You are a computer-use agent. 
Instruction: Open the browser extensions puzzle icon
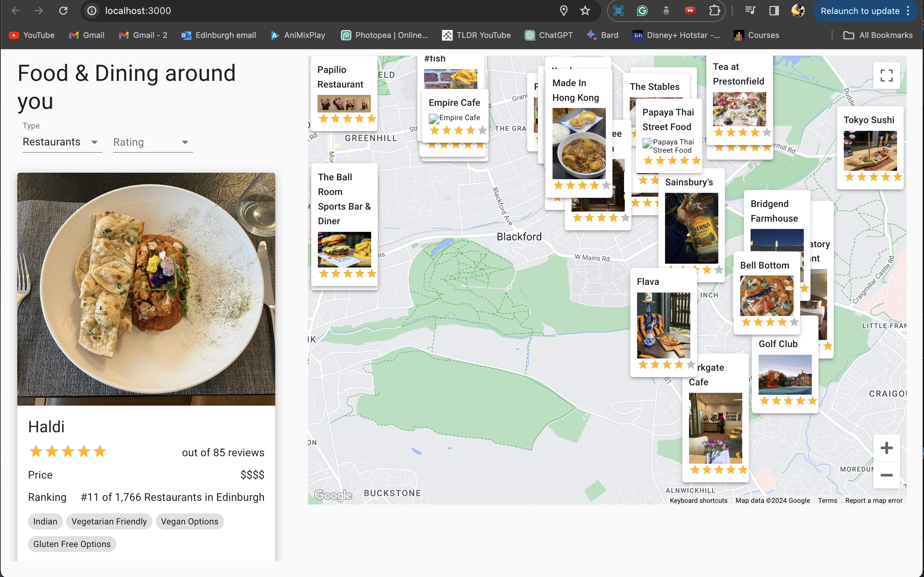tap(714, 11)
